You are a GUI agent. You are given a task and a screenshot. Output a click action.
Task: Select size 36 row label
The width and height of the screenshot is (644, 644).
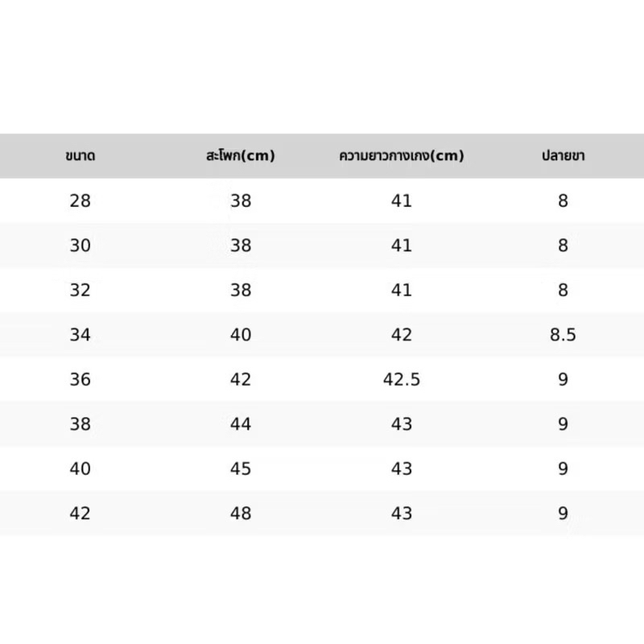(x=80, y=379)
